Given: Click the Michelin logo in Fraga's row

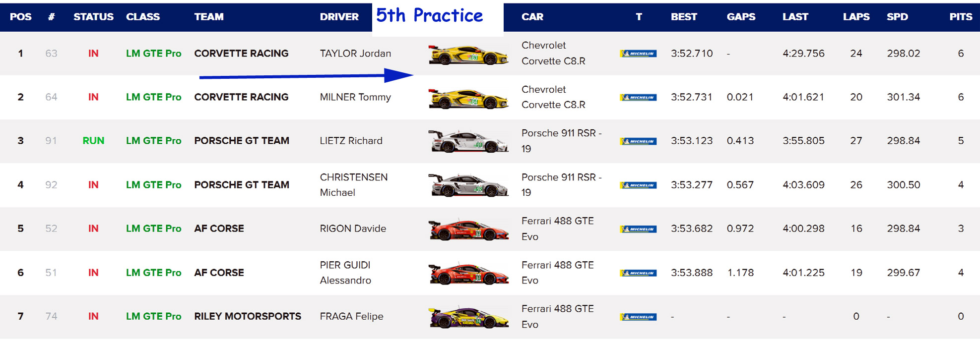Looking at the screenshot, I should (638, 317).
